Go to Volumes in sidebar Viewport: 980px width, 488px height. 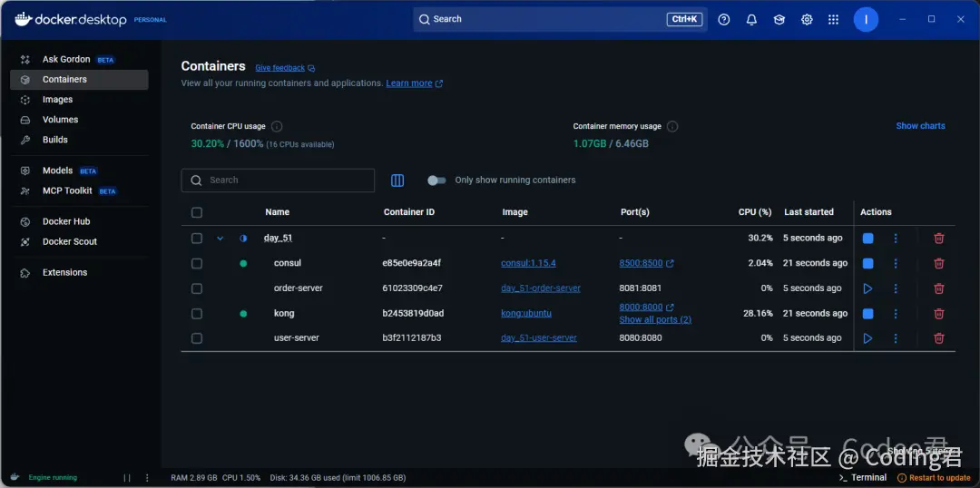click(79, 120)
